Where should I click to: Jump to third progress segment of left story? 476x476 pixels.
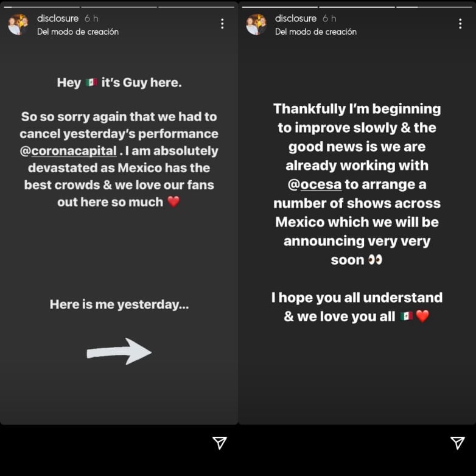196,7
